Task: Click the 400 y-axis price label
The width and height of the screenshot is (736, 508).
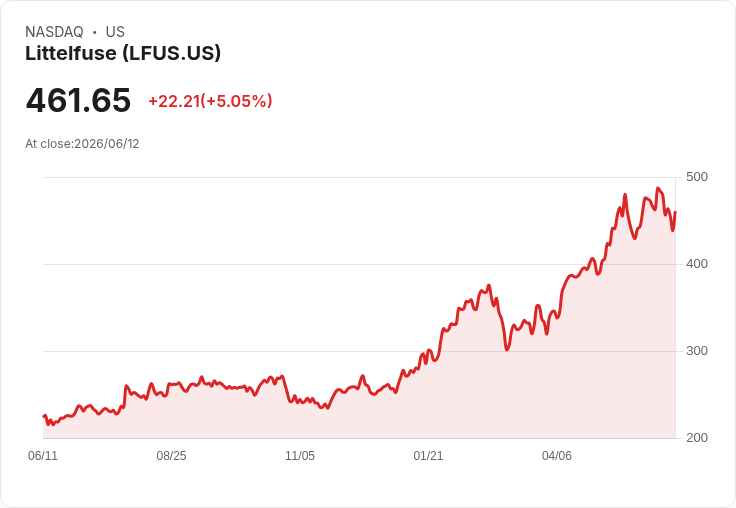Action: pos(697,264)
